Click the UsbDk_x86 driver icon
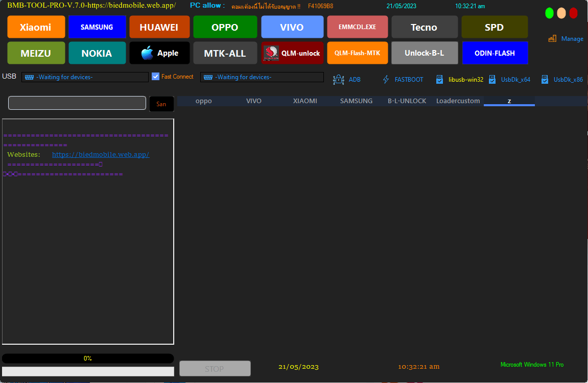Image resolution: width=588 pixels, height=383 pixels. 545,79
